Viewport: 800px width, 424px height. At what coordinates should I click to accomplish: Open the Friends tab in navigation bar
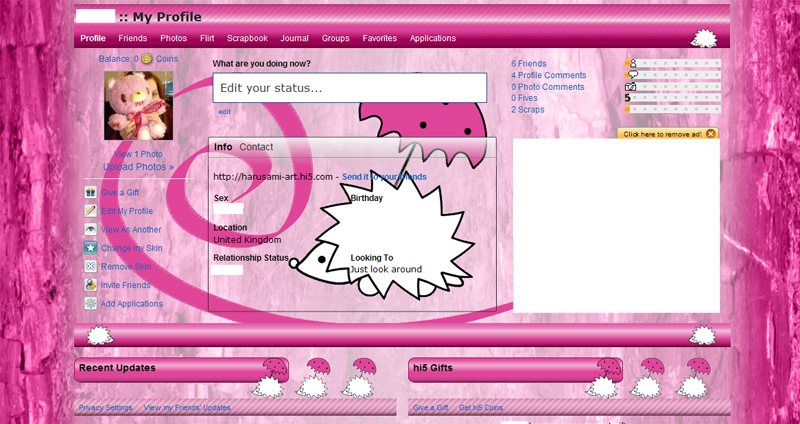(133, 38)
